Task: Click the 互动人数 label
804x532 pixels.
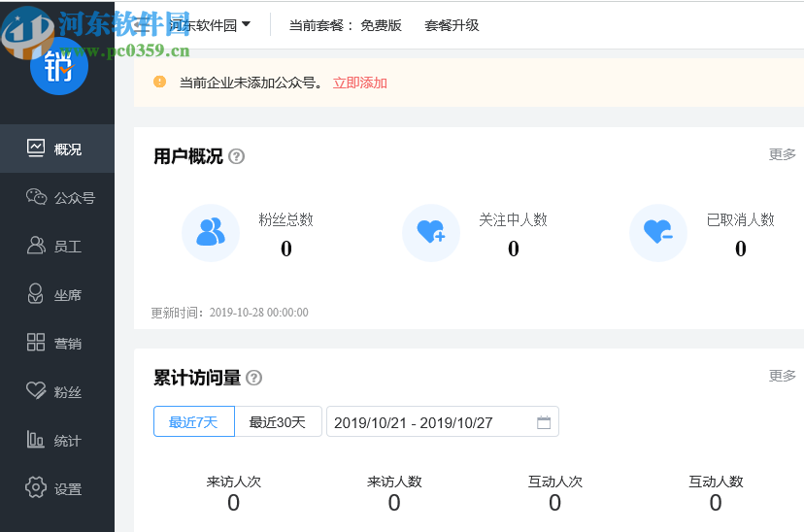Action: tap(716, 482)
